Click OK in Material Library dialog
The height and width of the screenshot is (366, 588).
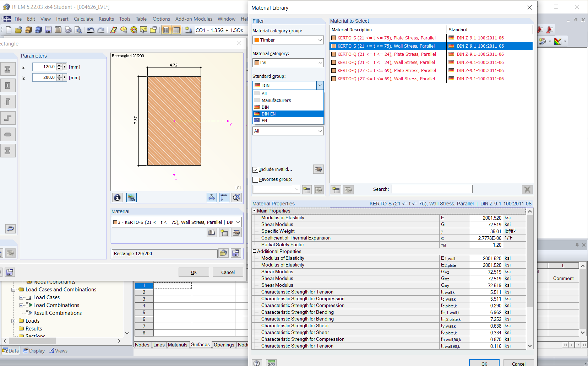pyautogui.click(x=484, y=364)
